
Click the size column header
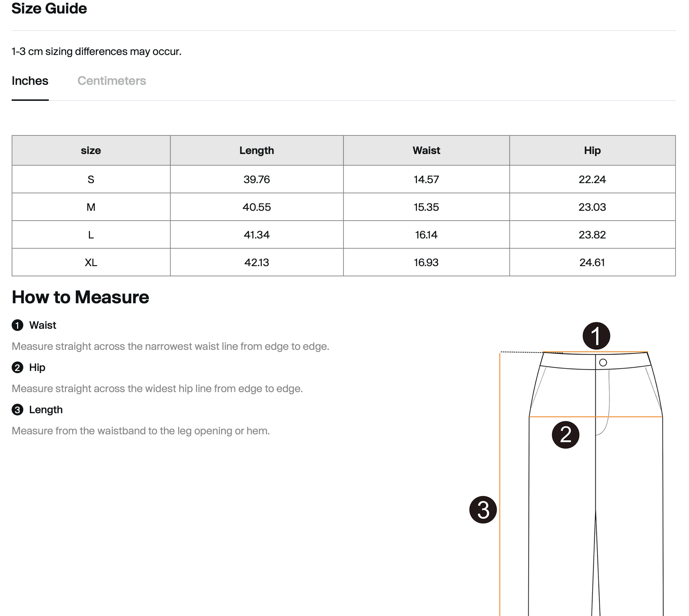coord(91,150)
